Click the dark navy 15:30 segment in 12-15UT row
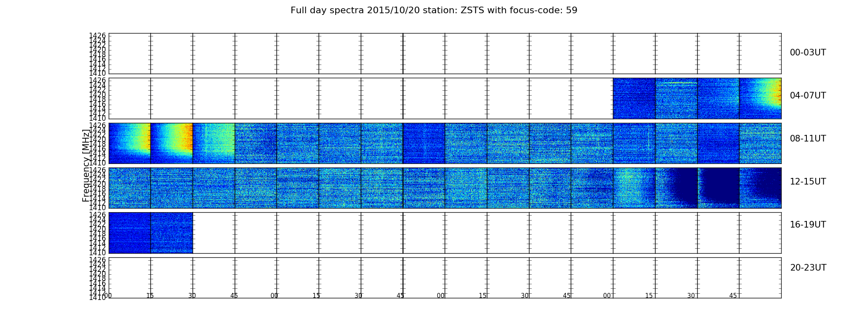 coord(718,188)
